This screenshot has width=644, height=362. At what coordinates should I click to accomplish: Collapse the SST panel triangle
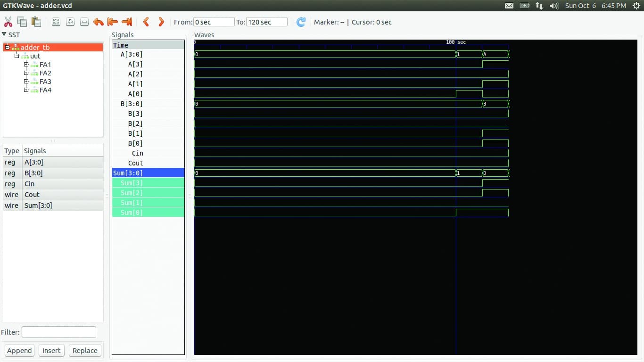point(4,34)
